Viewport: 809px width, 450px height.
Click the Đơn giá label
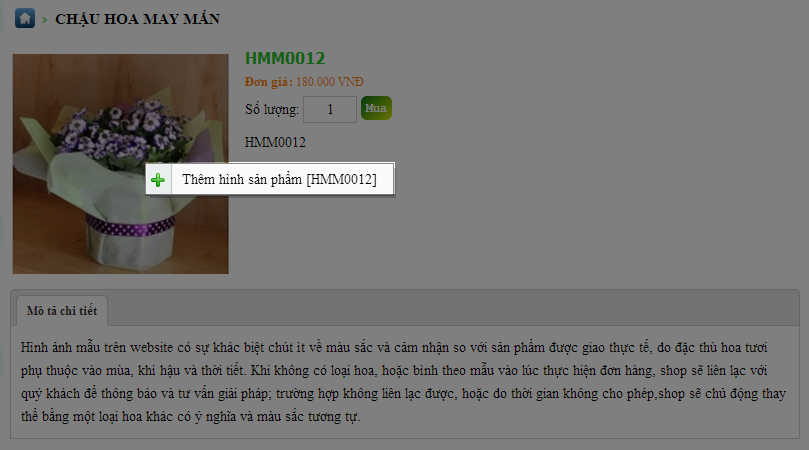[268, 82]
